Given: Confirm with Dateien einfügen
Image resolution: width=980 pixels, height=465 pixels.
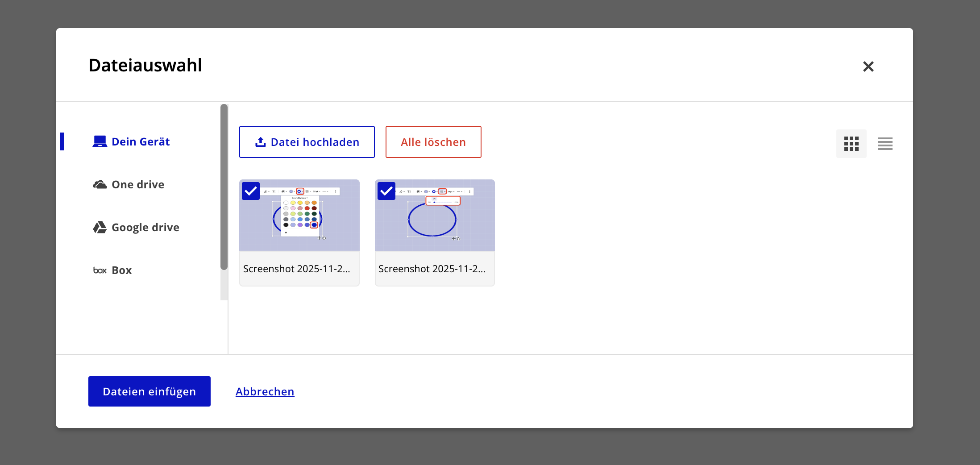Looking at the screenshot, I should pyautogui.click(x=149, y=391).
